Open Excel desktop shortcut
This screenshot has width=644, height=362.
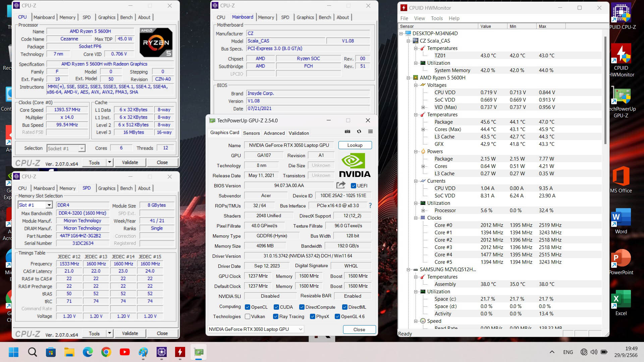coord(621,303)
